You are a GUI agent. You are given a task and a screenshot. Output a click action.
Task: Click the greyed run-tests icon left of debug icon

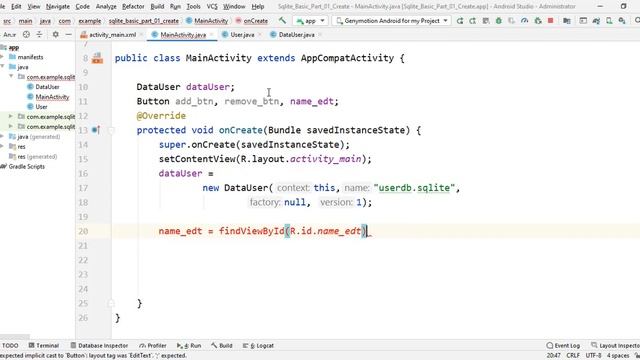[x=486, y=20]
